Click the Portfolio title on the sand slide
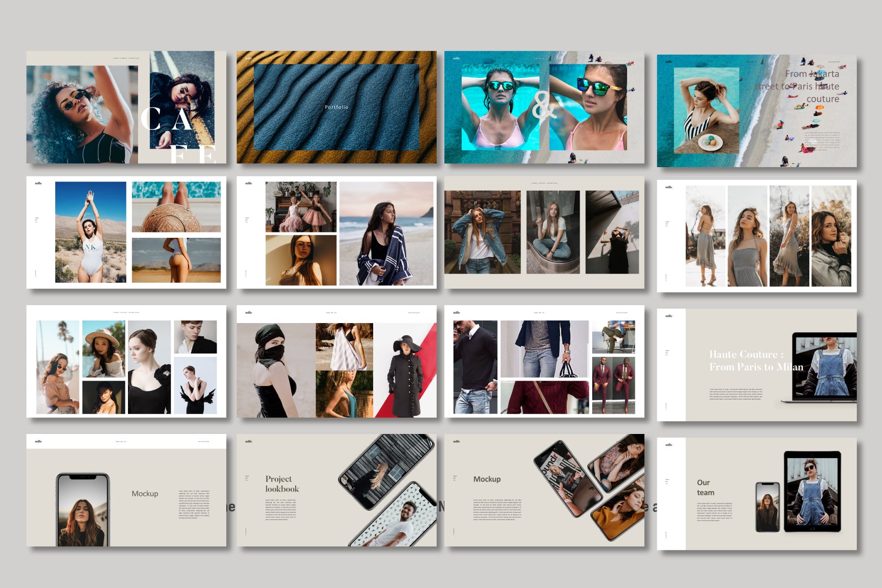The width and height of the screenshot is (882, 588). click(x=336, y=107)
